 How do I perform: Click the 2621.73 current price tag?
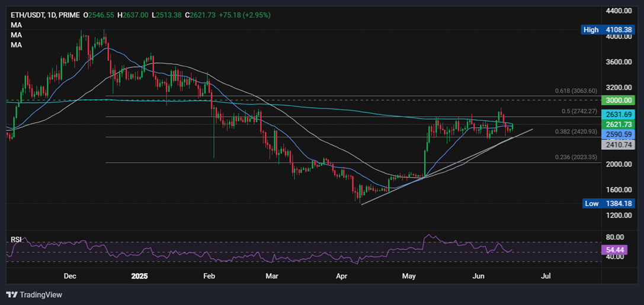[x=618, y=124]
